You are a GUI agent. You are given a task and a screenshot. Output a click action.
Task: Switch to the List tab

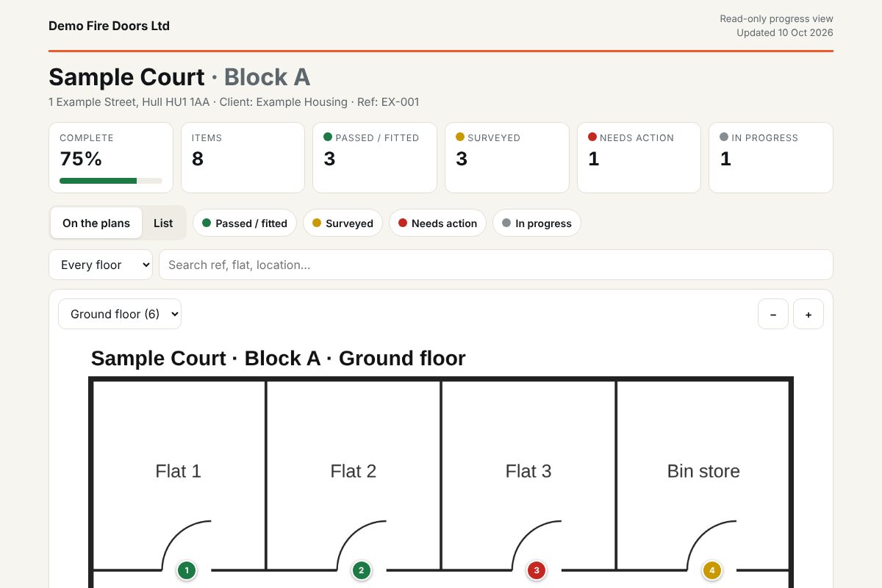coord(163,223)
